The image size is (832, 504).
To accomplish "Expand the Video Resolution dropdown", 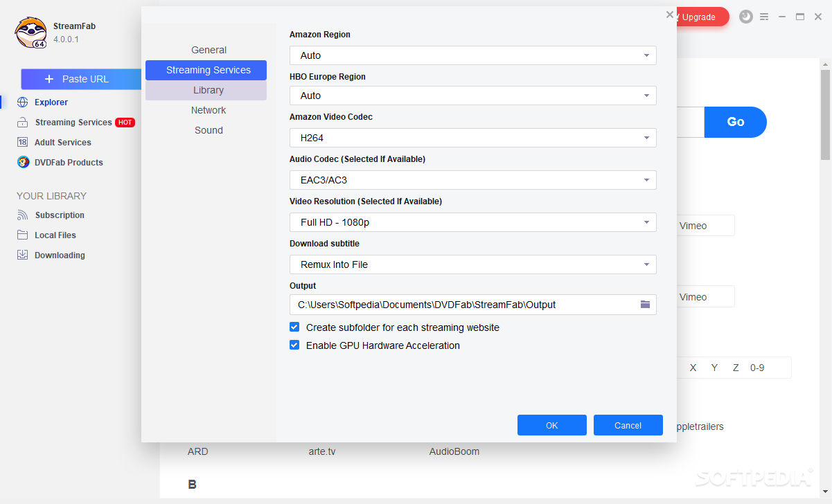I will point(472,222).
